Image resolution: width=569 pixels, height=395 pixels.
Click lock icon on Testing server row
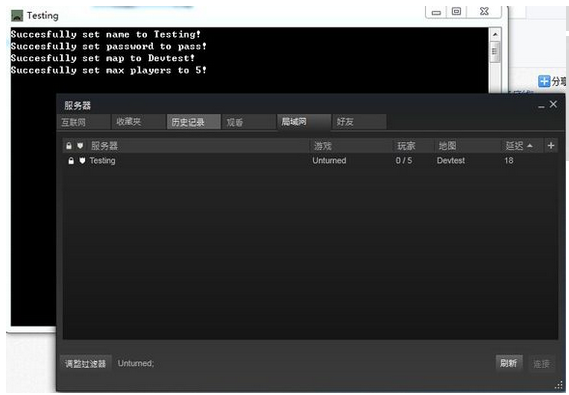click(x=71, y=160)
